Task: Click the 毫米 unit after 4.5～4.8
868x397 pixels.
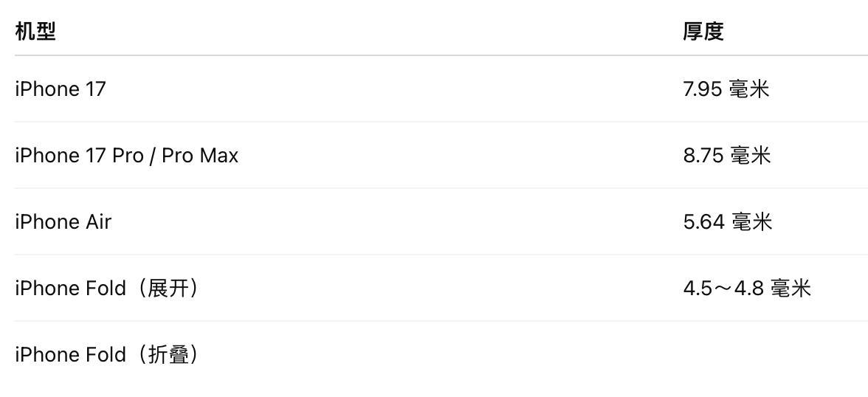Action: [790, 289]
